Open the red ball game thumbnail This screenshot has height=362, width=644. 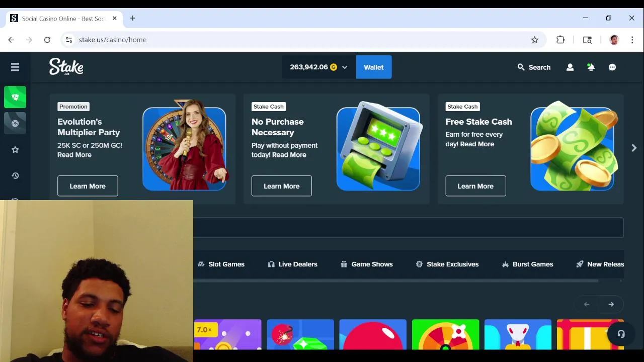point(373,334)
